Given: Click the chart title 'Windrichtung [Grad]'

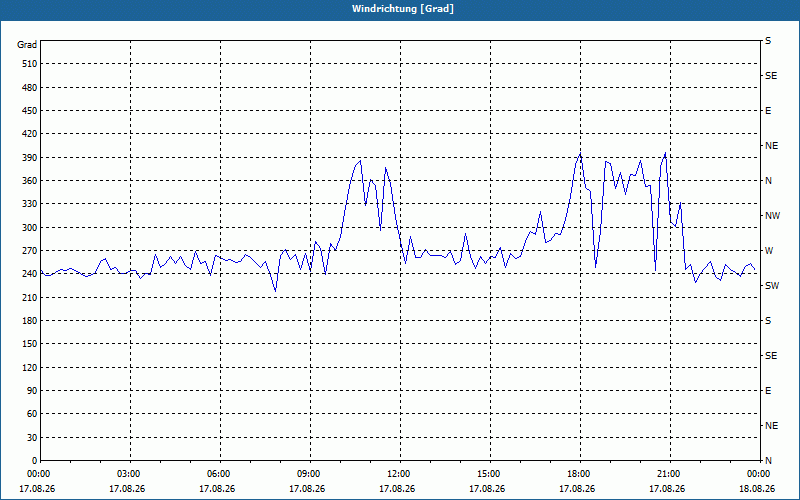Looking at the screenshot, I should pos(403,9).
